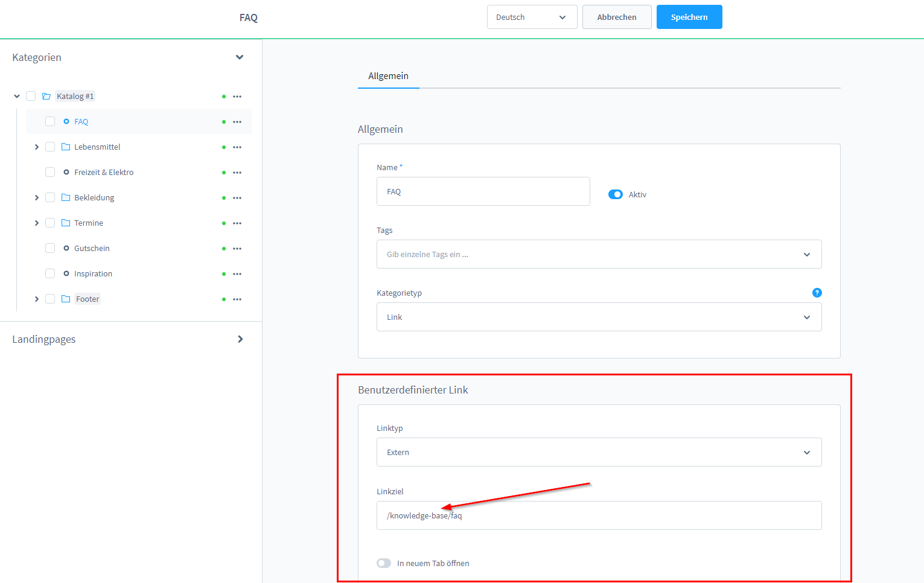Select the Freizeit & Elektro category
This screenshot has width=924, height=583.
coord(104,173)
